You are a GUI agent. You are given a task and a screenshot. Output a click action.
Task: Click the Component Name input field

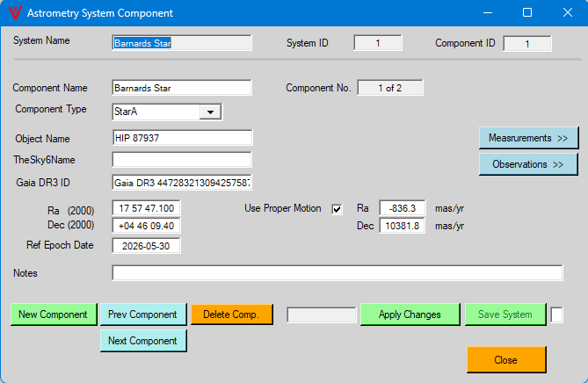click(182, 88)
